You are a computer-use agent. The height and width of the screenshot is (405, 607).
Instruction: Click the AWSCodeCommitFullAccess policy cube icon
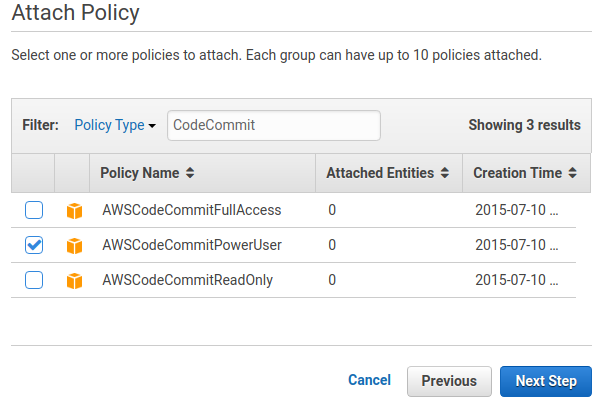[74, 211]
